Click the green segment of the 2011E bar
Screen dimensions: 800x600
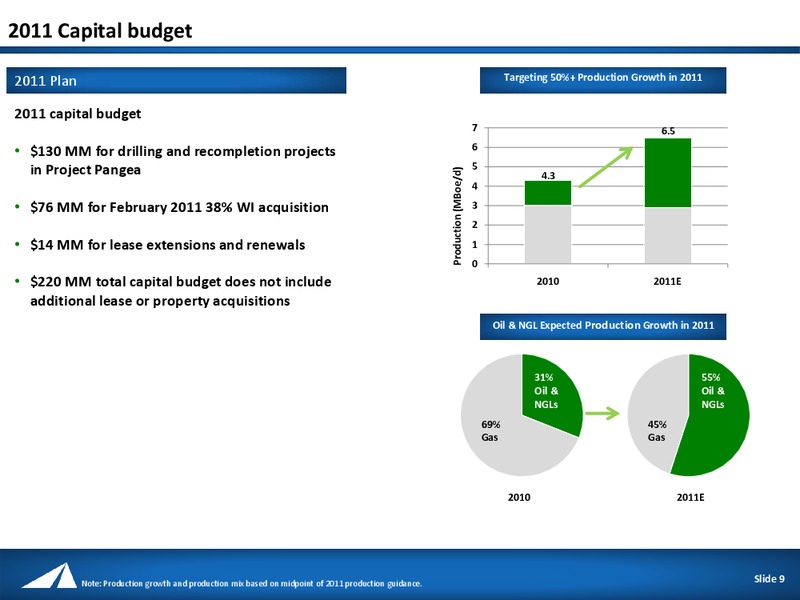pos(668,172)
